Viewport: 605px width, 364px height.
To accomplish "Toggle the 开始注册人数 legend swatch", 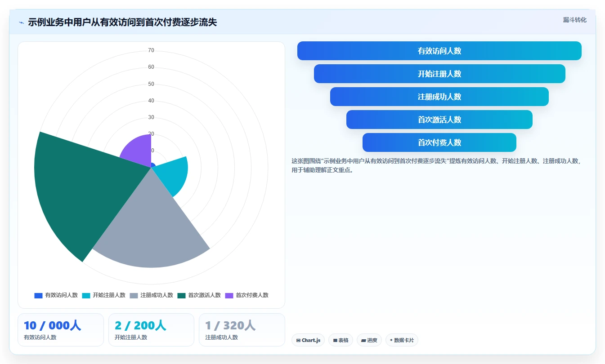I will 86,295.
